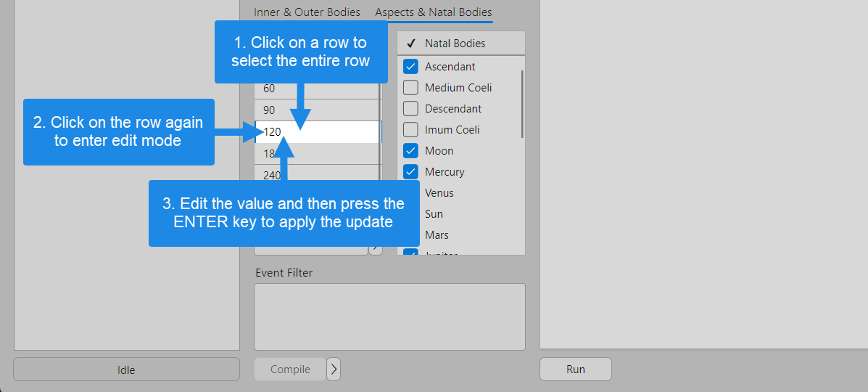This screenshot has width=868, height=392.
Task: Select the 90 aspect row
Action: click(x=317, y=110)
